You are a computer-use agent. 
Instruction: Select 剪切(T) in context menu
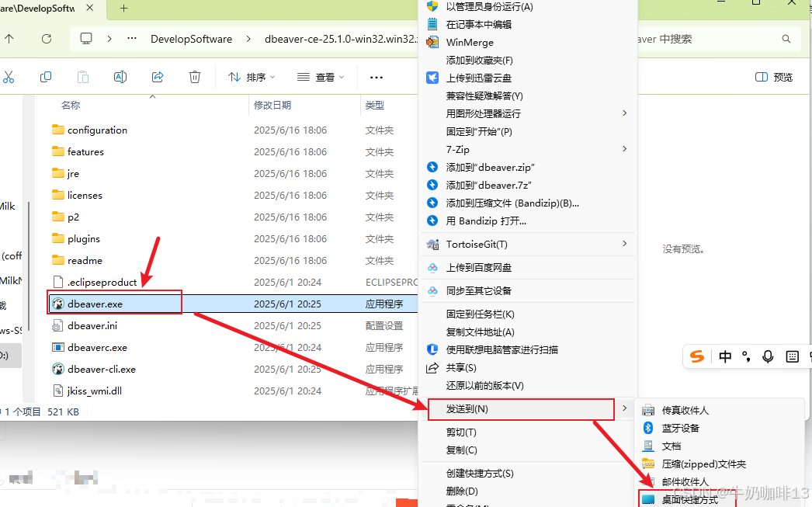point(527,432)
